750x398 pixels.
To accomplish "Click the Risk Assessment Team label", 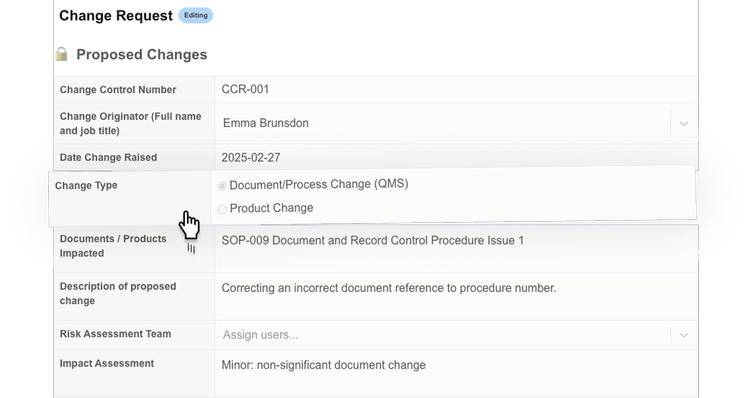I will [115, 334].
